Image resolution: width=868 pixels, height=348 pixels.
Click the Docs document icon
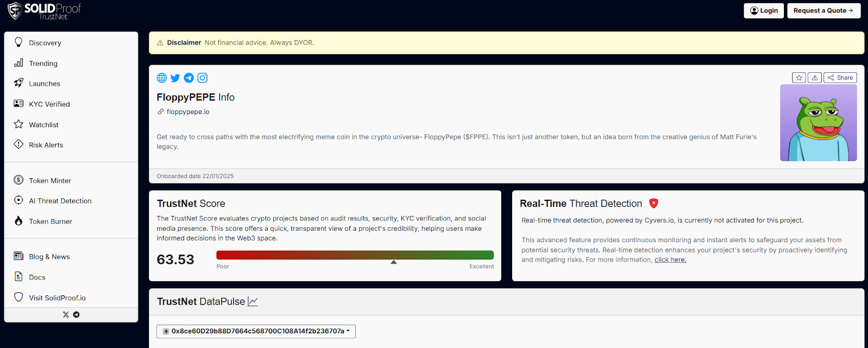18,276
